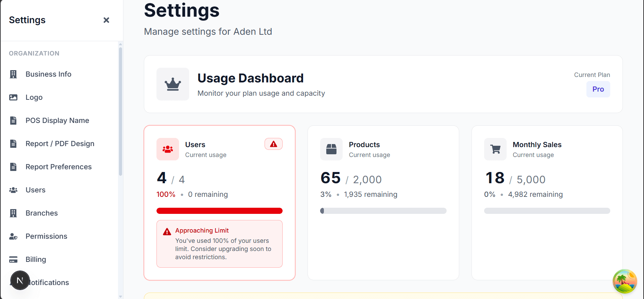Click the Pro plan badge

click(x=598, y=89)
